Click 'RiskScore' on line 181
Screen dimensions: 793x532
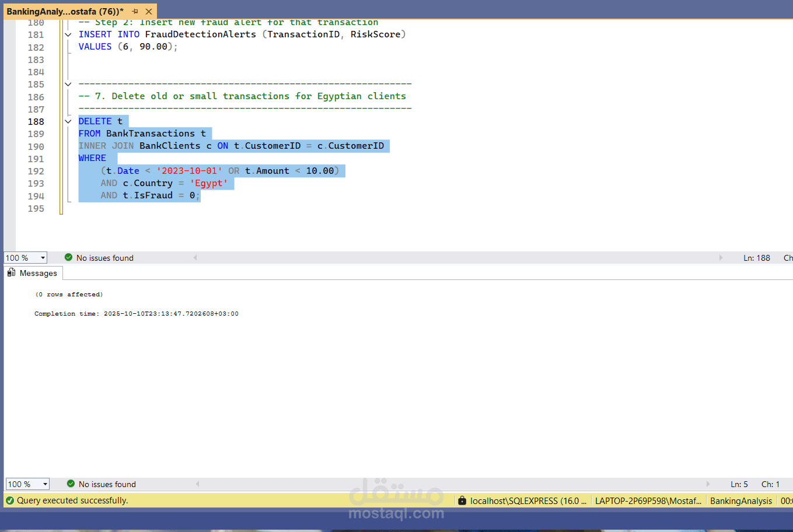(375, 34)
